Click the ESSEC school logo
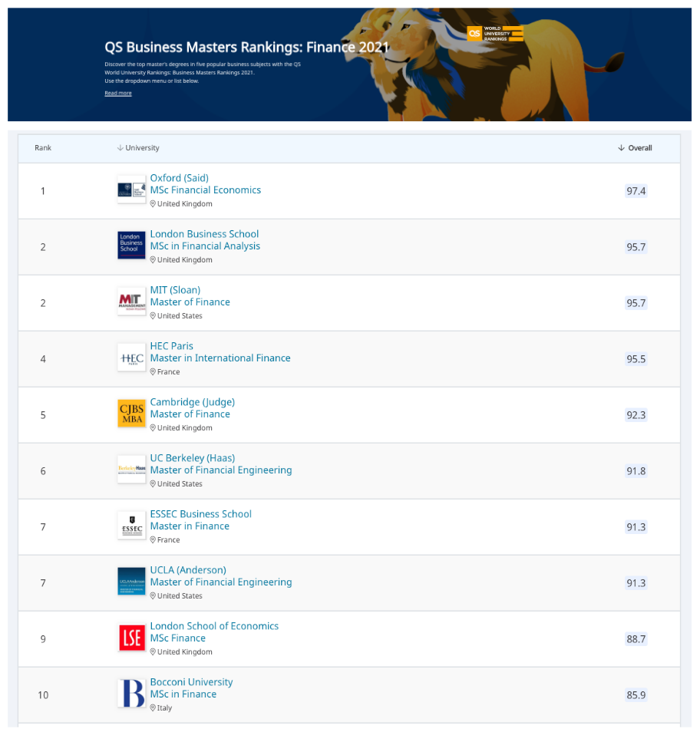 [132, 526]
